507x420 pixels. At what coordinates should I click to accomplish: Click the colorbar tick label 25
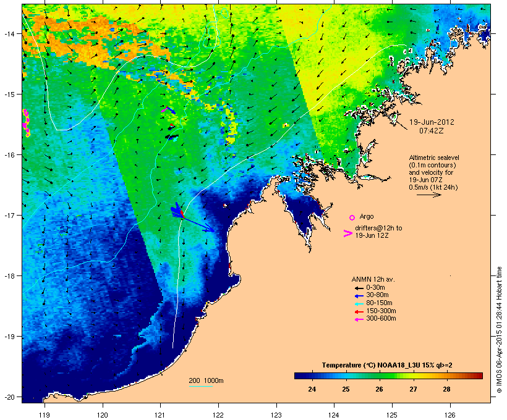point(346,389)
